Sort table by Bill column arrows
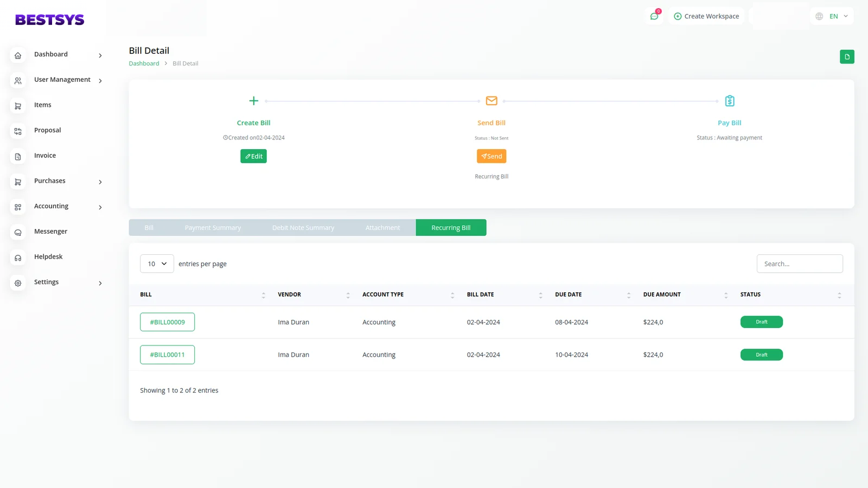The width and height of the screenshot is (868, 488). (264, 295)
